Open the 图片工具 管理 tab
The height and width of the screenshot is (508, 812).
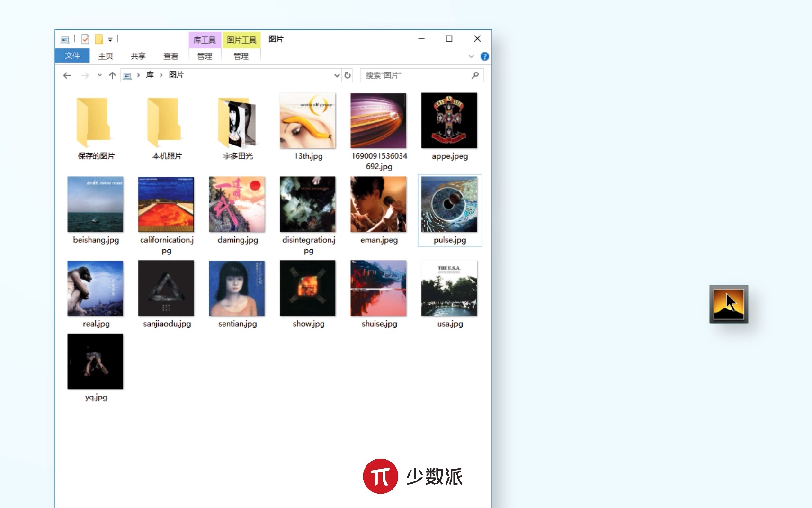point(241,56)
